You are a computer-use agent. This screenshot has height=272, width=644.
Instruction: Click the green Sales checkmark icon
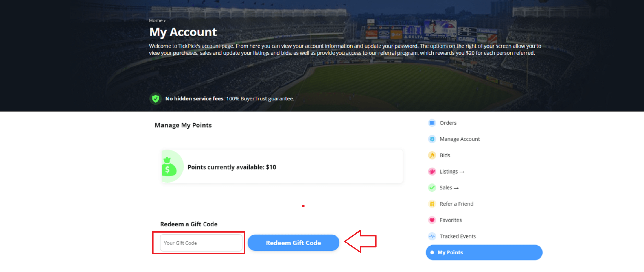(x=432, y=188)
